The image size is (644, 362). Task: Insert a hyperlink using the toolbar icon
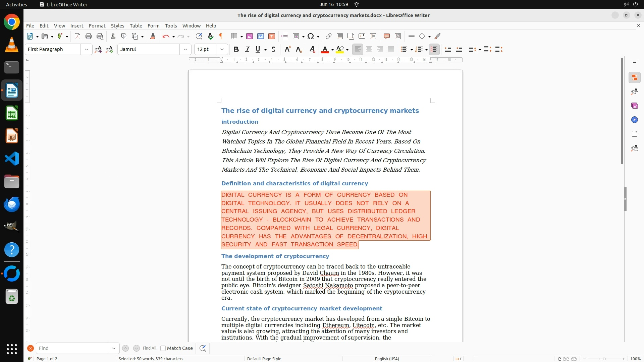(329, 36)
